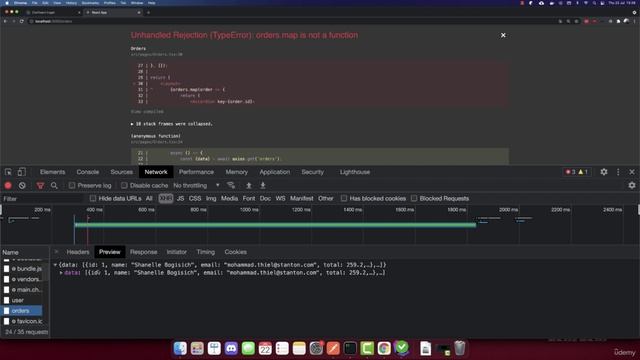Expand the data array in Preview
The height and width of the screenshot is (360, 640).
(61, 273)
